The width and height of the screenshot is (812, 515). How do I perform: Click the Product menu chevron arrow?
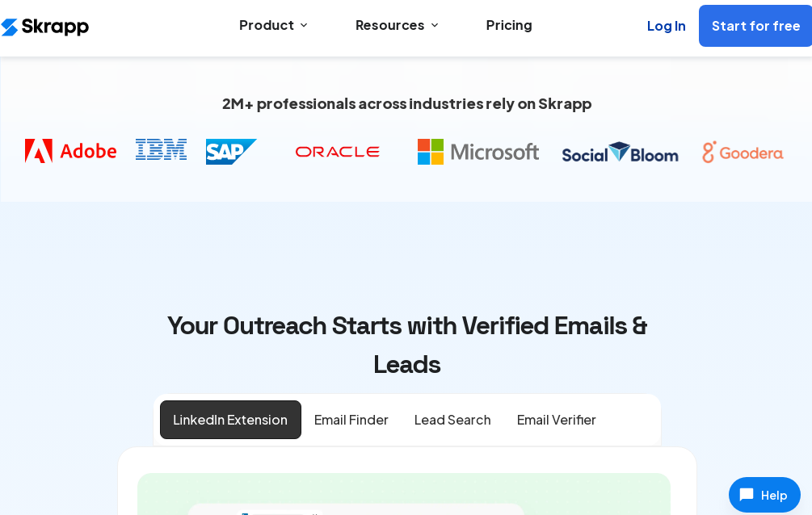click(x=304, y=26)
